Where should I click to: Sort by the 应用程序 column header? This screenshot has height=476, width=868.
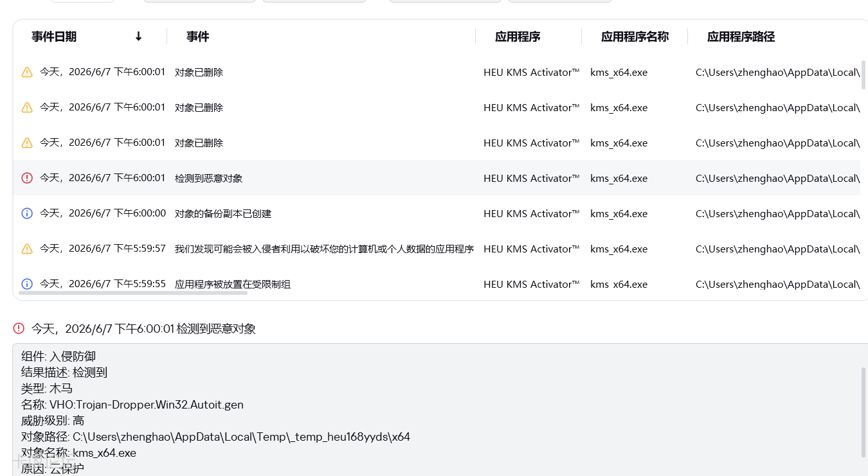518,37
